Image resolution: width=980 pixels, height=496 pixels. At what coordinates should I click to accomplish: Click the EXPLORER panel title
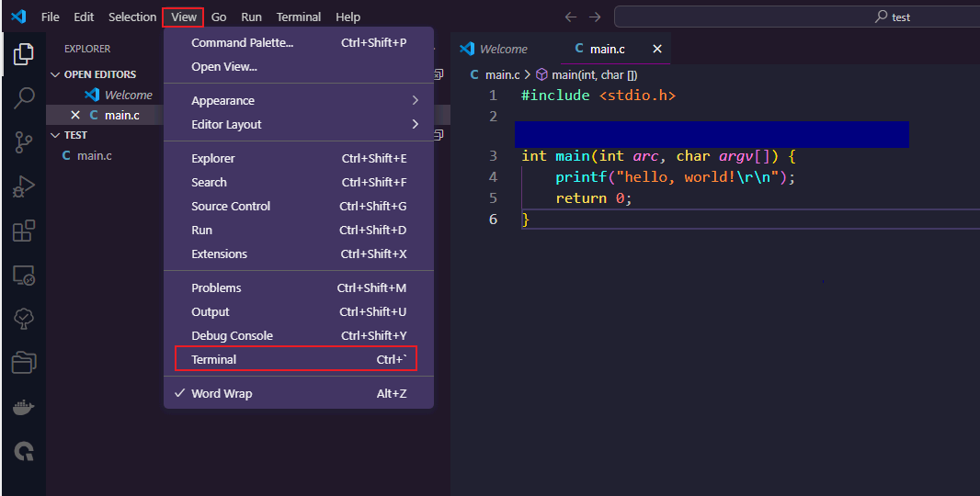(87, 49)
